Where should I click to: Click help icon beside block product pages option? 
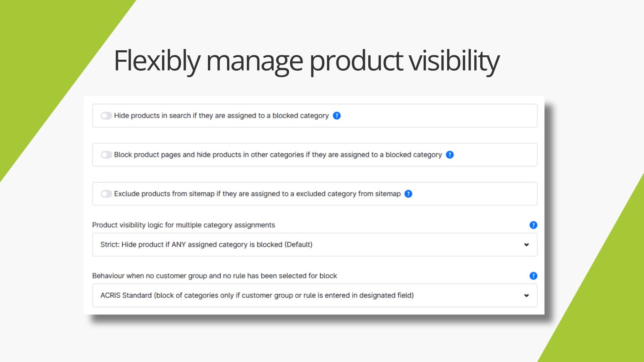point(450,155)
